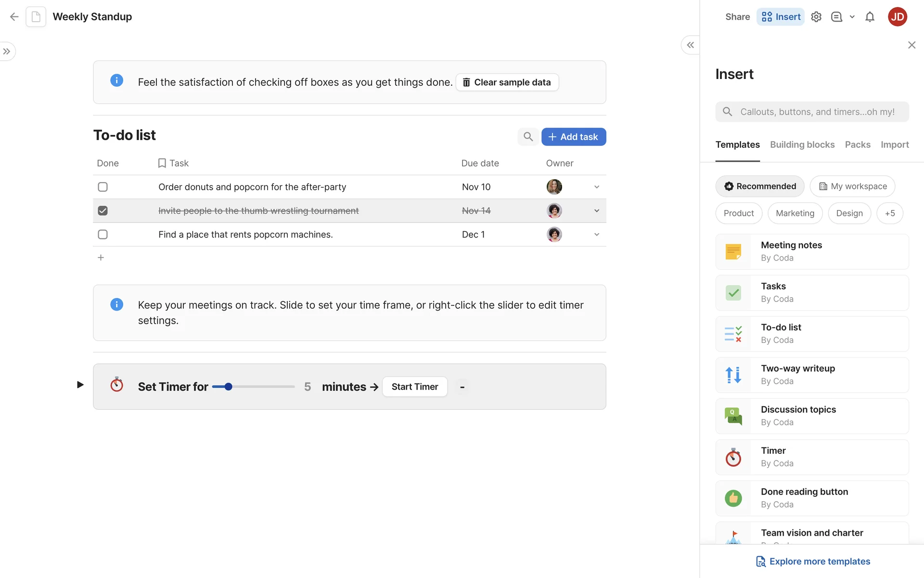The height and width of the screenshot is (578, 924).
Task: Click the back arrow beside document title
Action: 14,17
